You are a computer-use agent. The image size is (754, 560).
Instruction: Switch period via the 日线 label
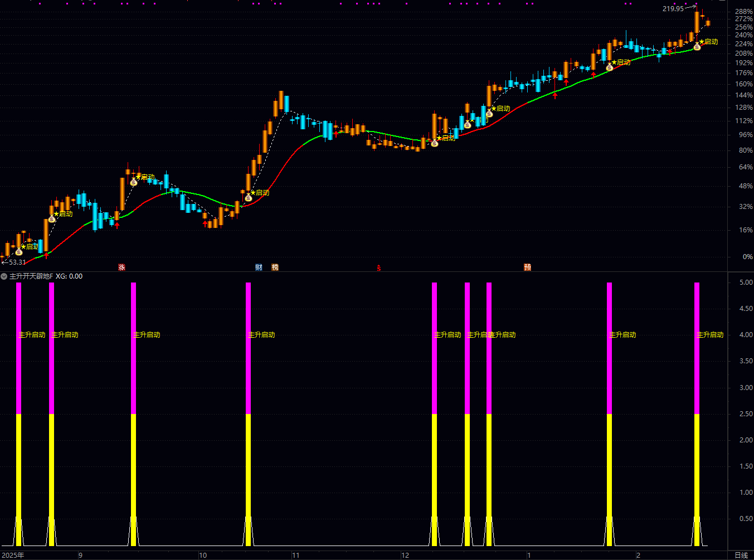tap(741, 556)
